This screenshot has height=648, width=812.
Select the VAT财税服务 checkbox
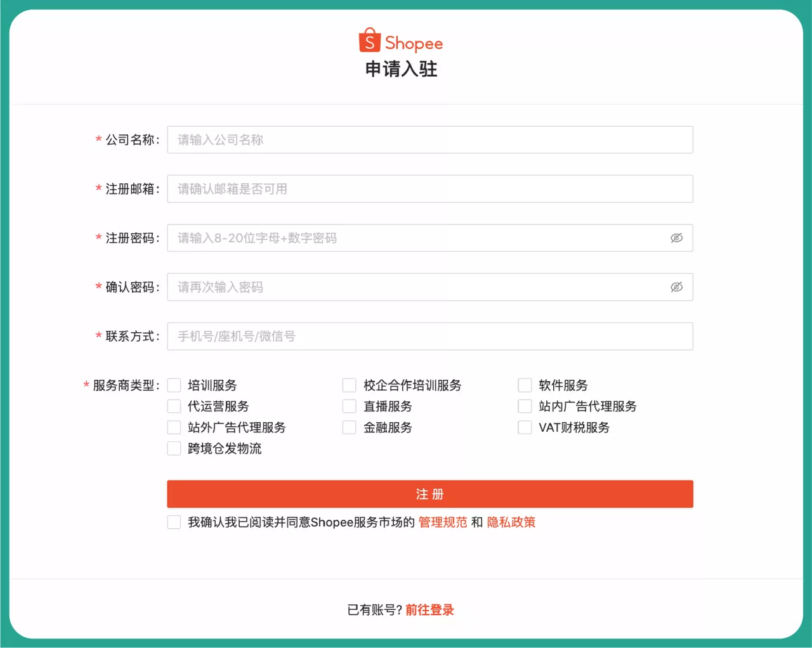[x=525, y=427]
